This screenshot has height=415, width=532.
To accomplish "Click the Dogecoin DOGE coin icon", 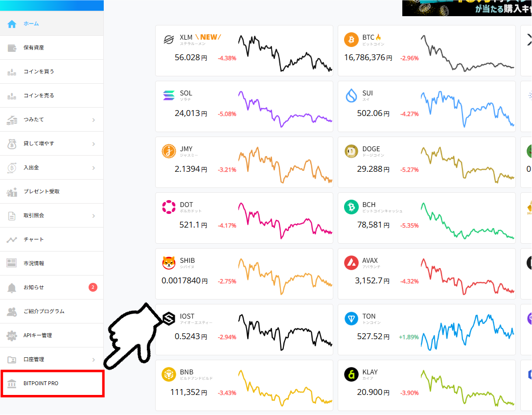I will 351,151.
